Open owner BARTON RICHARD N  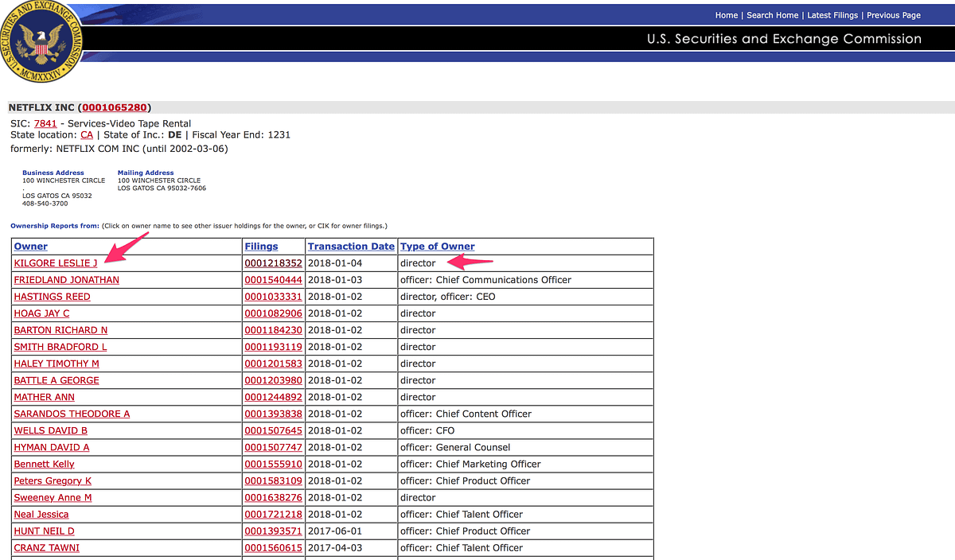click(x=60, y=330)
